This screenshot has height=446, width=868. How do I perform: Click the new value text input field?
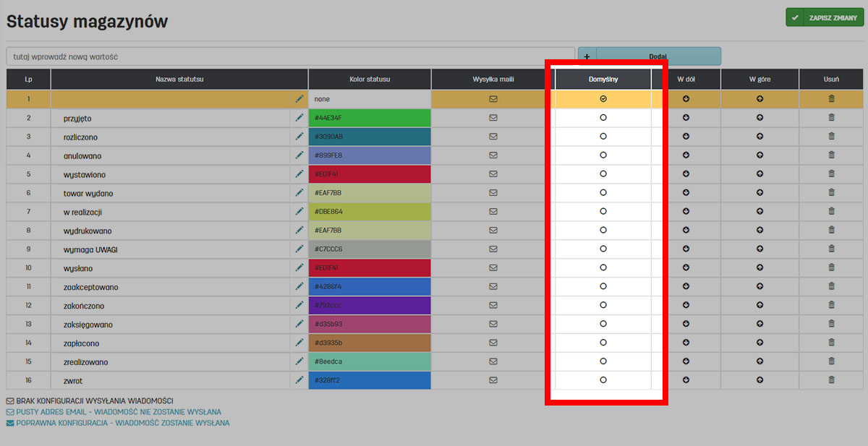[x=289, y=56]
